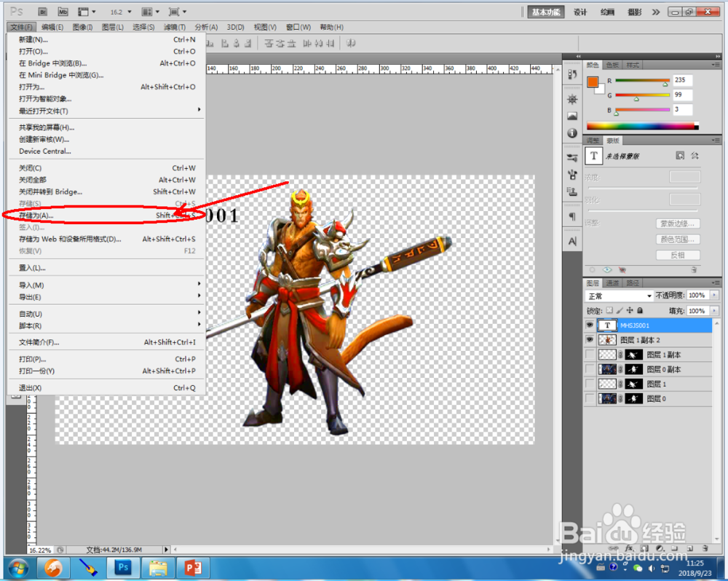Hide the 图层 1 副本 2 layer
This screenshot has height=581, width=728.
pos(590,340)
